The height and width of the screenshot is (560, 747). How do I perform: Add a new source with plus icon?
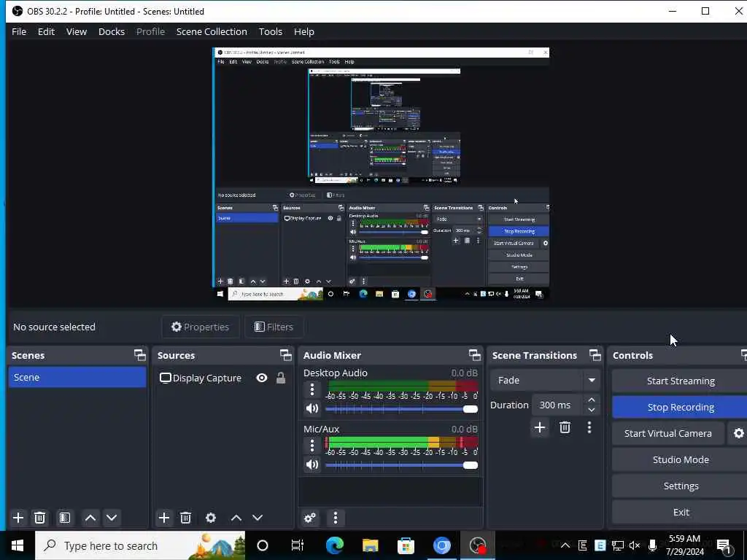point(164,518)
